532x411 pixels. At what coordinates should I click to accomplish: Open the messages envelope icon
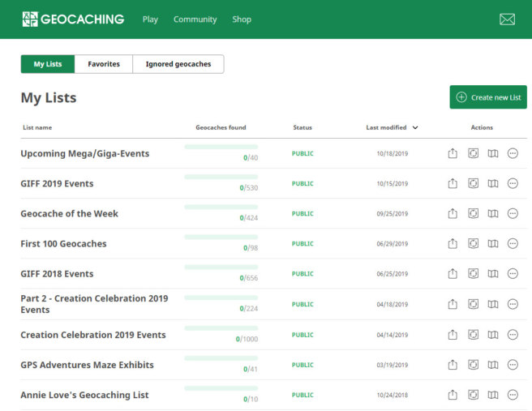pos(507,19)
